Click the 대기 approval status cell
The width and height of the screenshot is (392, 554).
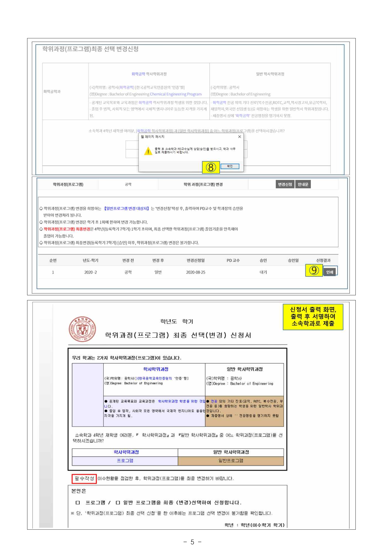point(263,272)
